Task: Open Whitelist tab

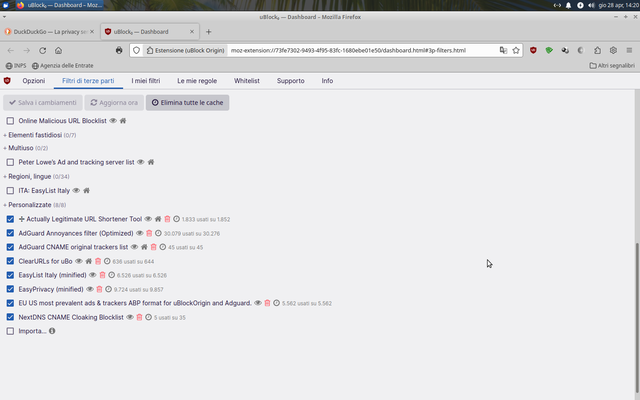Action: click(247, 81)
